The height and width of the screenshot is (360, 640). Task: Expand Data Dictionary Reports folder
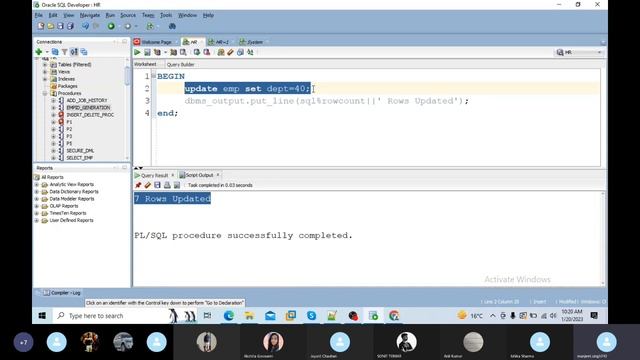[37, 192]
